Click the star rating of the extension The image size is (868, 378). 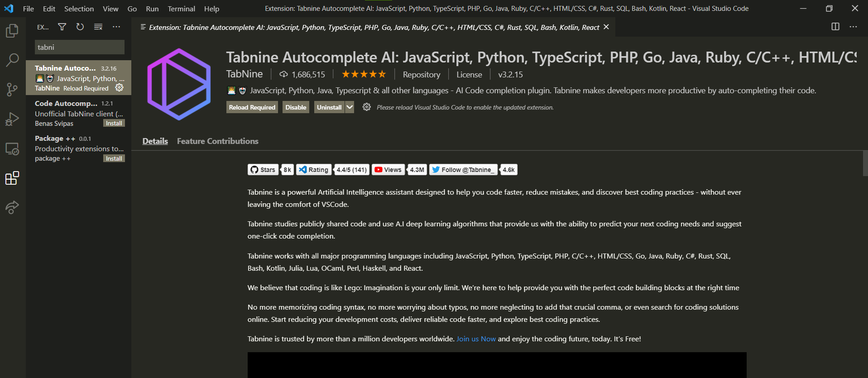click(x=364, y=74)
